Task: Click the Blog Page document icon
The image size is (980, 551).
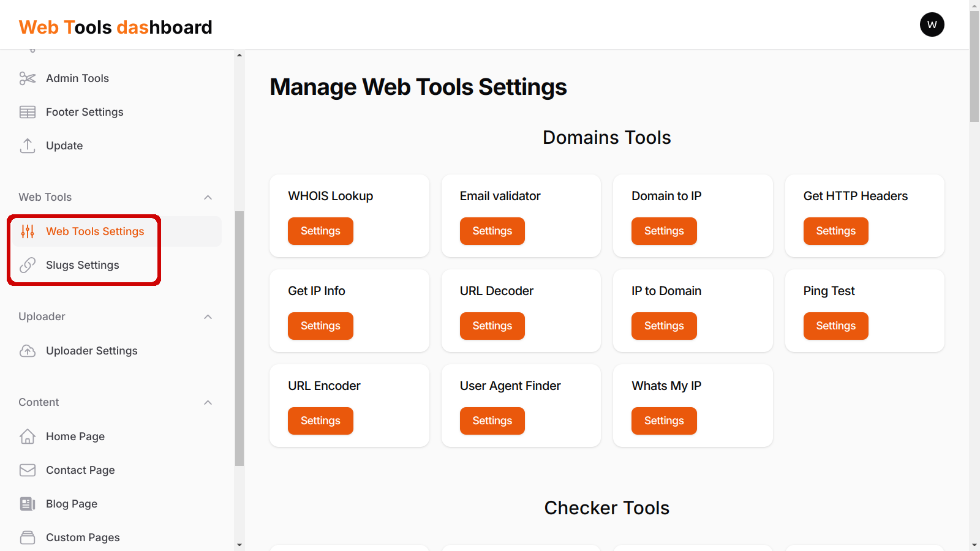Action: tap(27, 503)
